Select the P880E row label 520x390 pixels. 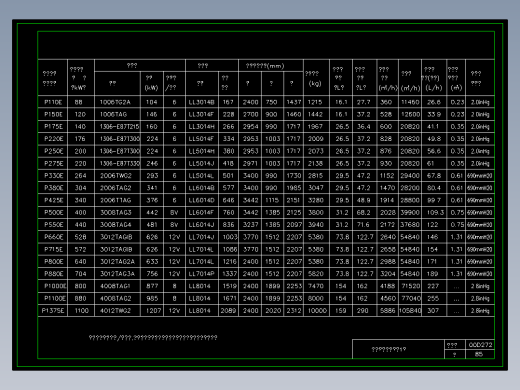(x=53, y=274)
